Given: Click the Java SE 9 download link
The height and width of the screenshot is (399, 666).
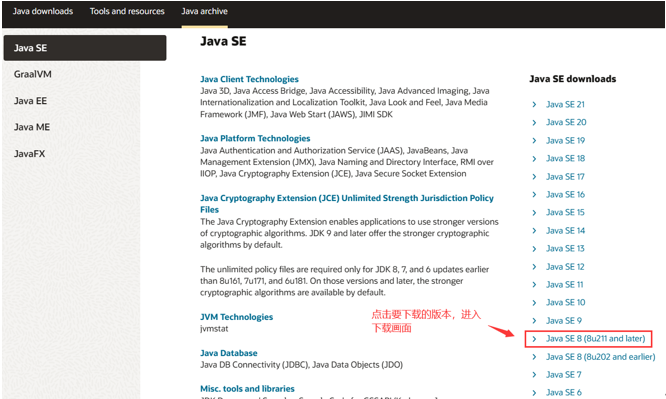Looking at the screenshot, I should click(x=564, y=321).
